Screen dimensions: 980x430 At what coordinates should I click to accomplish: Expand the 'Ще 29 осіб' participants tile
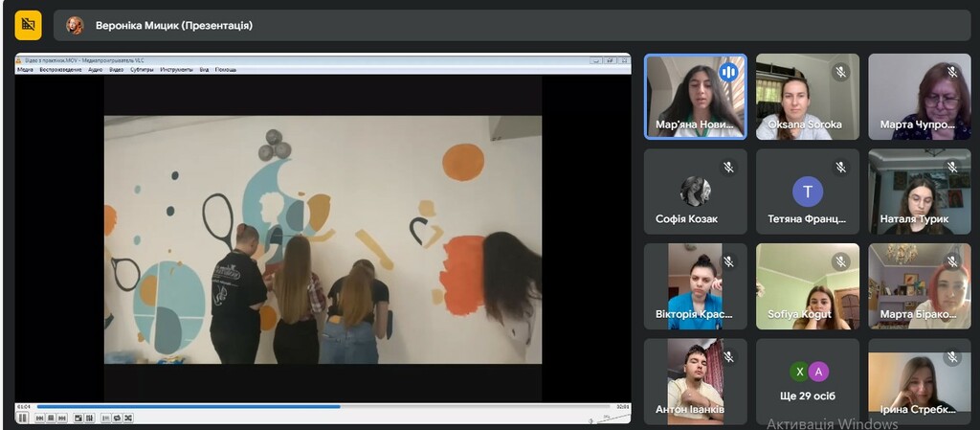pyautogui.click(x=807, y=382)
